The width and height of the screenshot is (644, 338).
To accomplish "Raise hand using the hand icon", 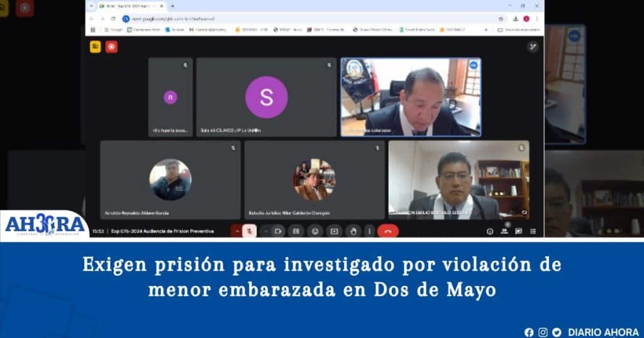I will [x=353, y=231].
